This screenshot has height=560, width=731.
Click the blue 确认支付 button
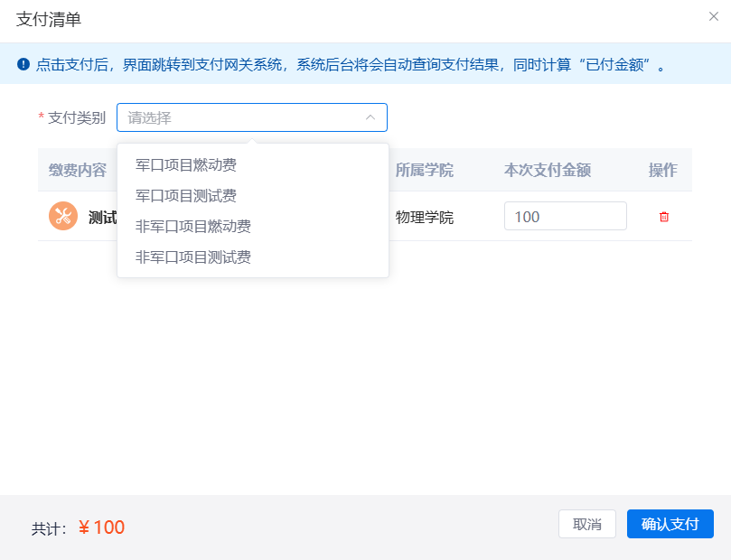(670, 524)
